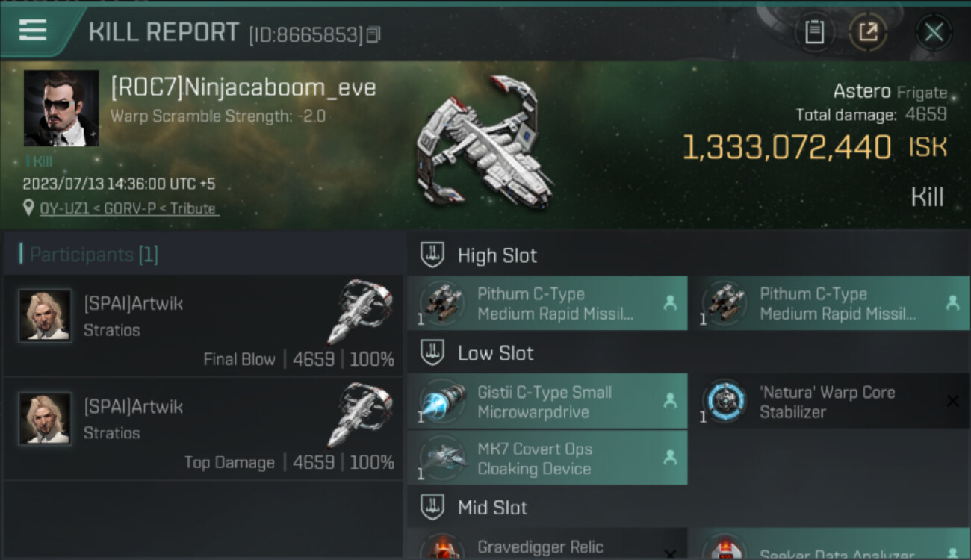Close the kill report window
This screenshot has width=971, height=560.
[x=934, y=32]
